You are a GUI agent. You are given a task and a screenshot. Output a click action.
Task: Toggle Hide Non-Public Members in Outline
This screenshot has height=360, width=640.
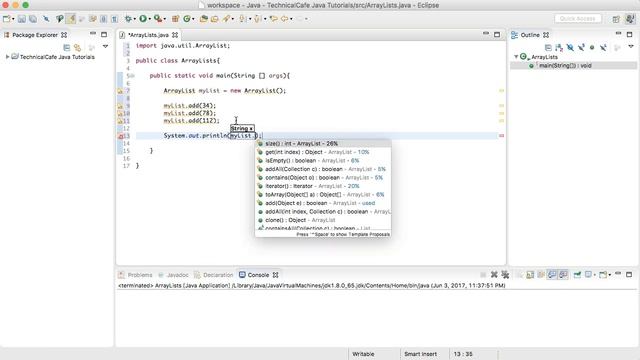[x=592, y=48]
